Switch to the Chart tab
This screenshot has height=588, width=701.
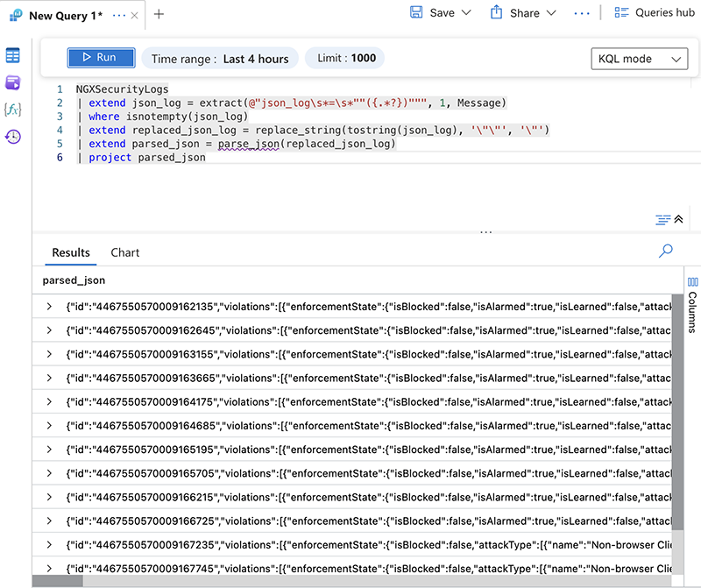pyautogui.click(x=124, y=252)
